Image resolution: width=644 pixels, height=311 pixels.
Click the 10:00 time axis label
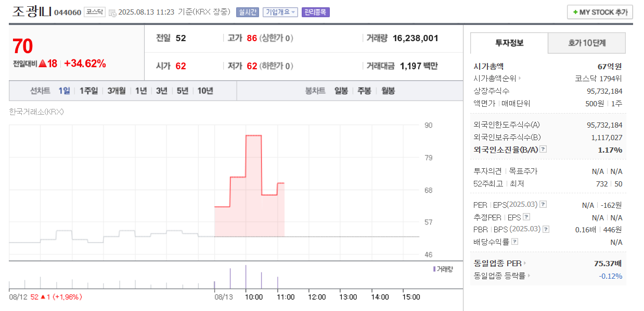click(254, 297)
